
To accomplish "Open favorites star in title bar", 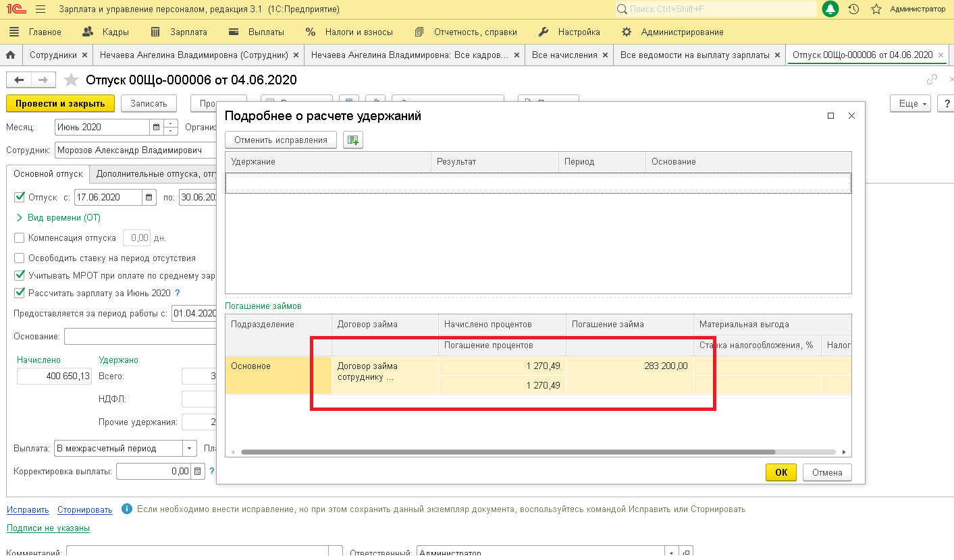I will point(876,9).
